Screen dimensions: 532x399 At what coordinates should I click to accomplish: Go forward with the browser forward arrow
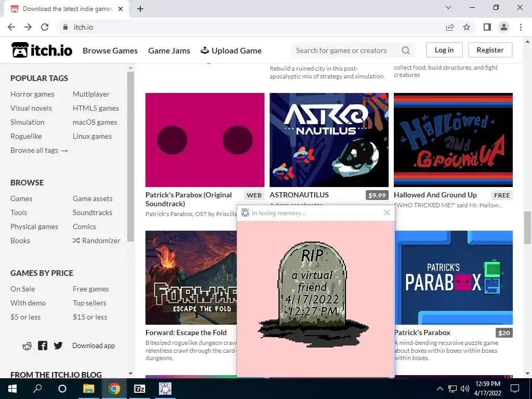[x=28, y=27]
